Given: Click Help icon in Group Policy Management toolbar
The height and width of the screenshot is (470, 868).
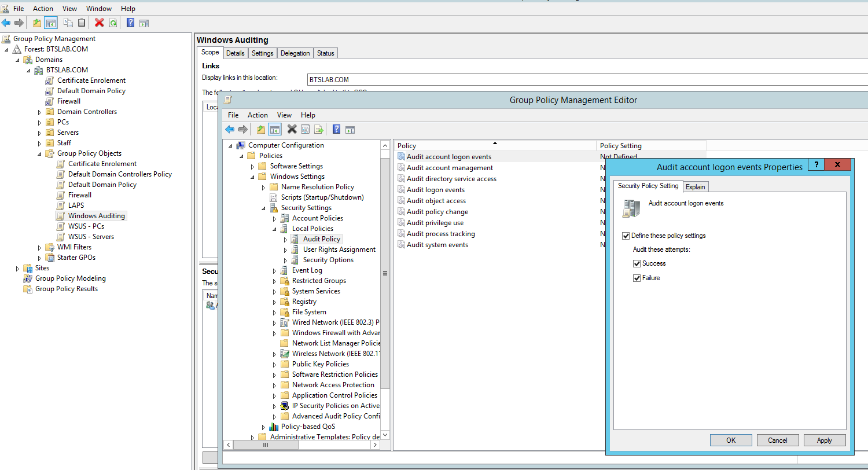Looking at the screenshot, I should point(131,23).
